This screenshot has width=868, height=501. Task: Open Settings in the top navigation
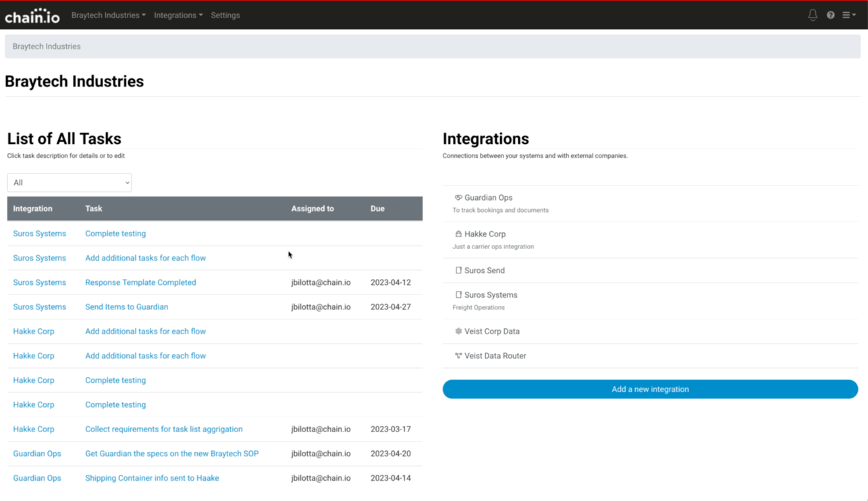tap(225, 15)
